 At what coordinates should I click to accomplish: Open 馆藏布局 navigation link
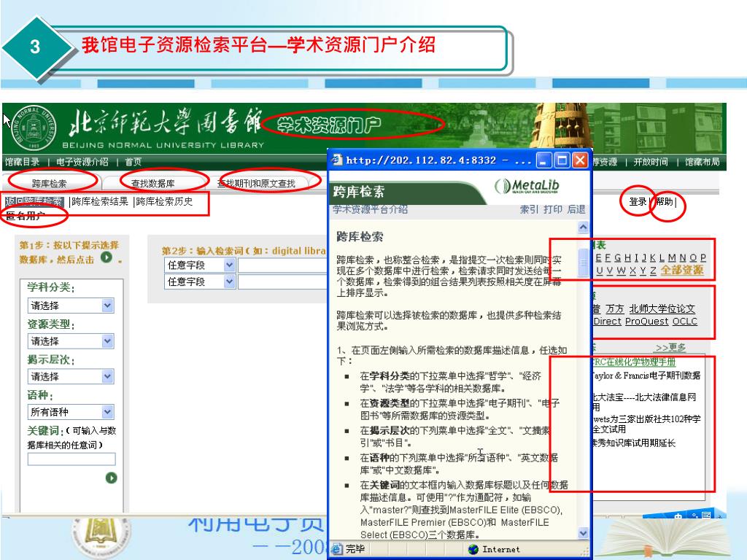[703, 162]
